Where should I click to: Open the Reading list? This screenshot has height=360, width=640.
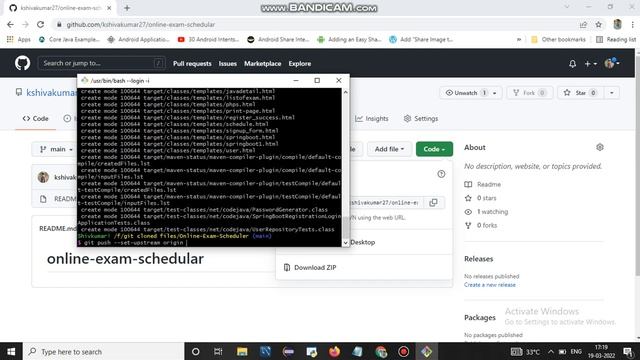click(616, 40)
